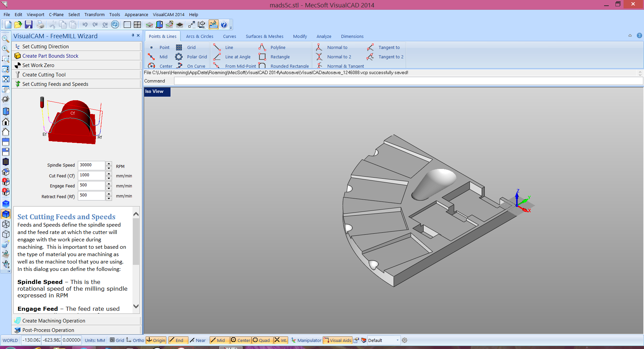The height and width of the screenshot is (349, 644).
Task: Toggle the Grid snap in status bar
Action: click(117, 340)
